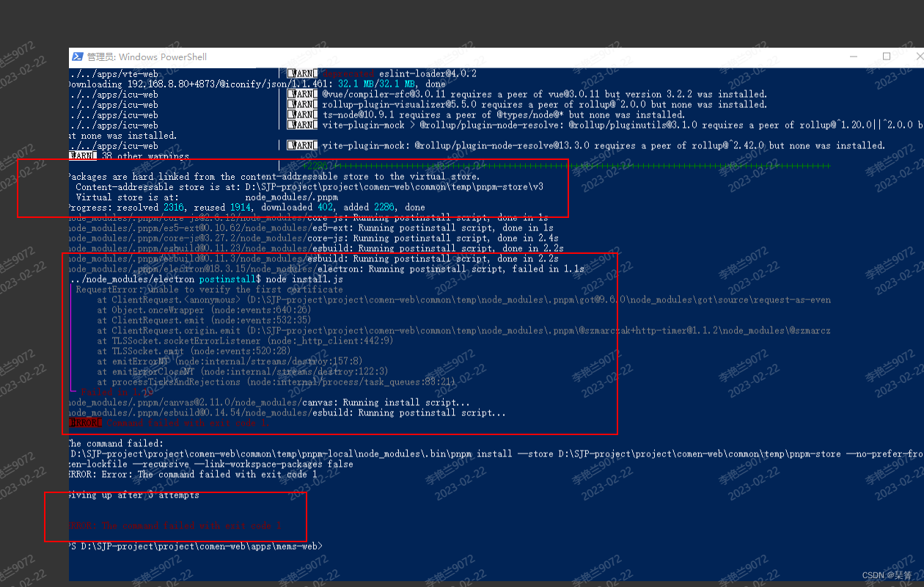Click the 'at emitErrorCloseNT' stack trace line
This screenshot has height=587, width=924.
242,372
